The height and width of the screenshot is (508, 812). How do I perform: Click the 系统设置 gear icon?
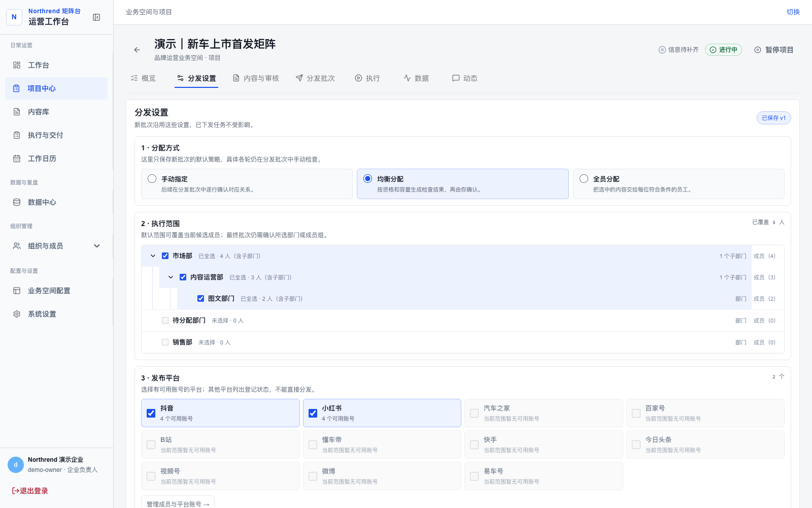pyautogui.click(x=17, y=314)
